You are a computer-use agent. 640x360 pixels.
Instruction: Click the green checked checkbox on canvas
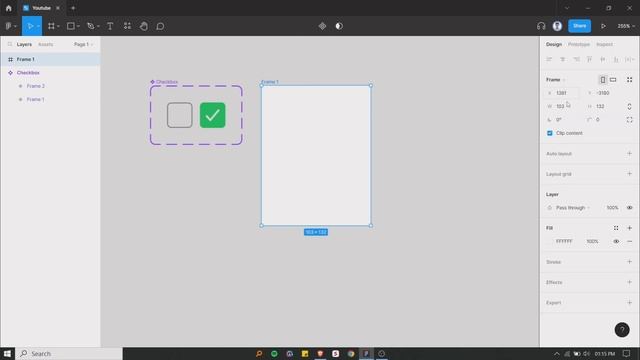click(x=213, y=115)
